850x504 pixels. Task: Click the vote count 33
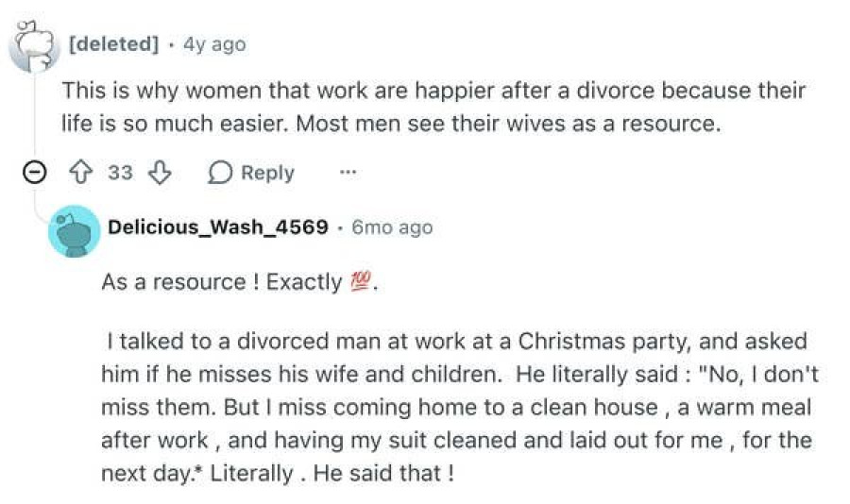120,173
